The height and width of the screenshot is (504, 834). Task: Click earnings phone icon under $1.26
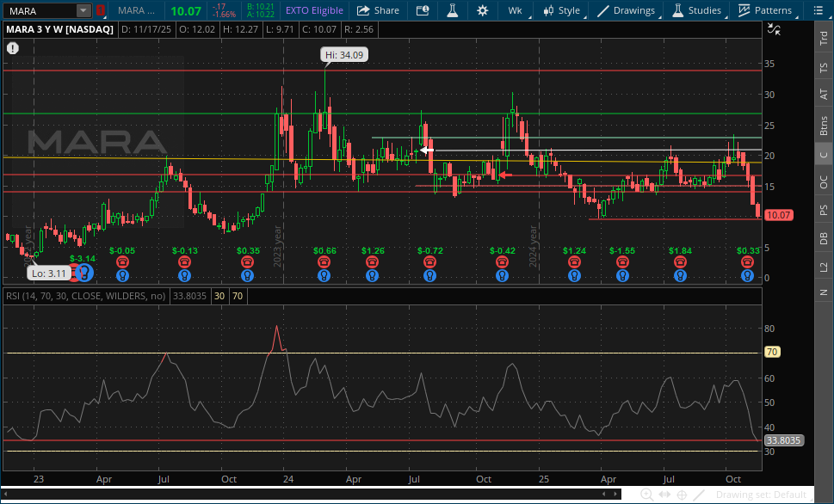click(373, 262)
